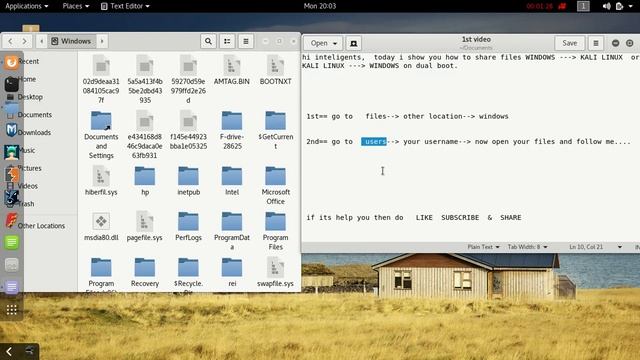The image size is (640, 360).
Task: Select the msdia80.dll file
Action: pyautogui.click(x=101, y=226)
